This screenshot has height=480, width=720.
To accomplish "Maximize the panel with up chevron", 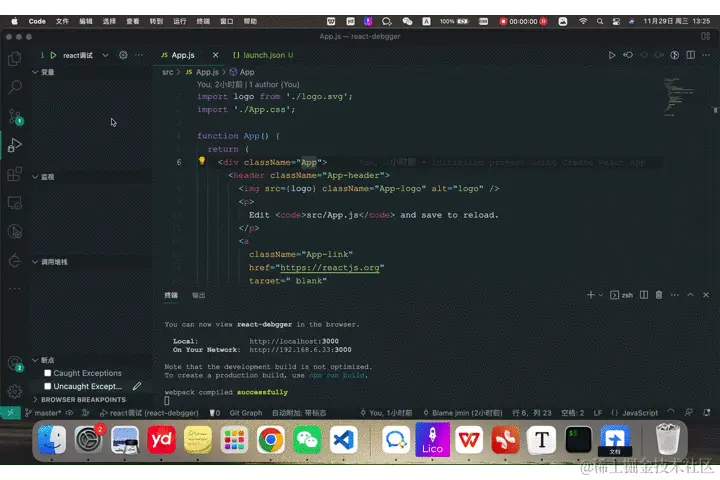I will [690, 295].
